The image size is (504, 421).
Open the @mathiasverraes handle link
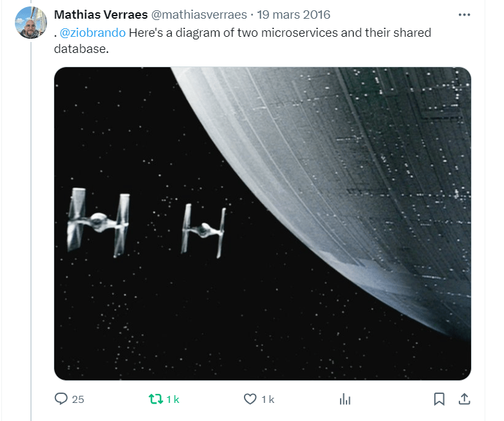point(199,15)
